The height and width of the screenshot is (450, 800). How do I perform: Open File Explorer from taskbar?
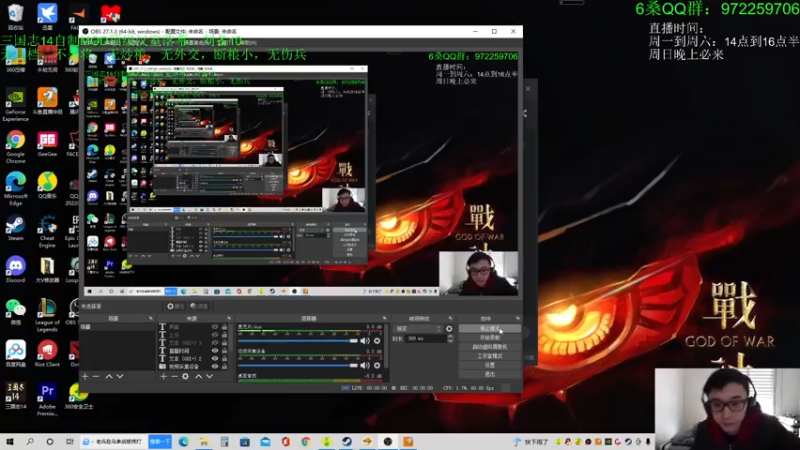point(204,441)
